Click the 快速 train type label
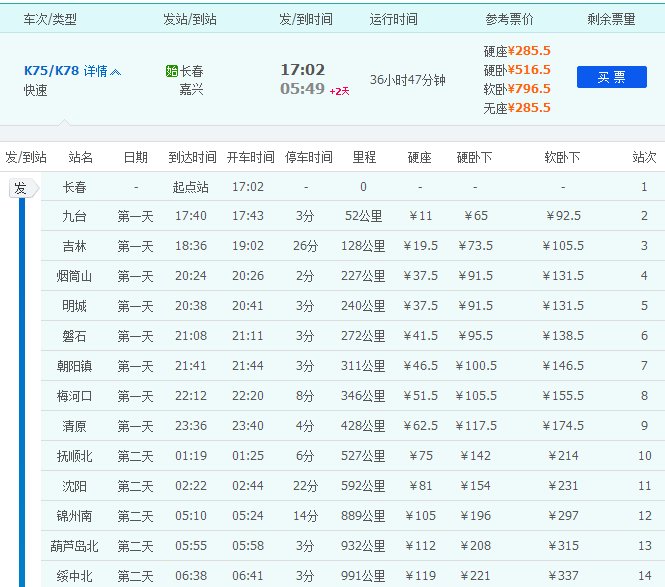 coord(36,90)
